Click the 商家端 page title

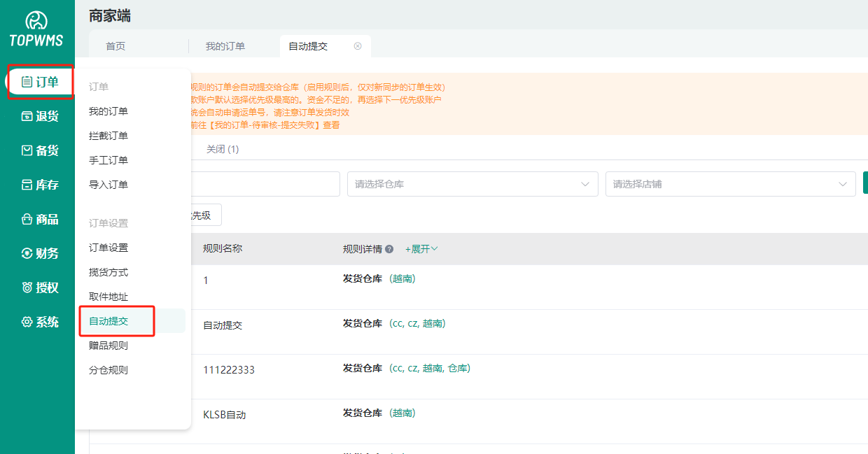[110, 15]
